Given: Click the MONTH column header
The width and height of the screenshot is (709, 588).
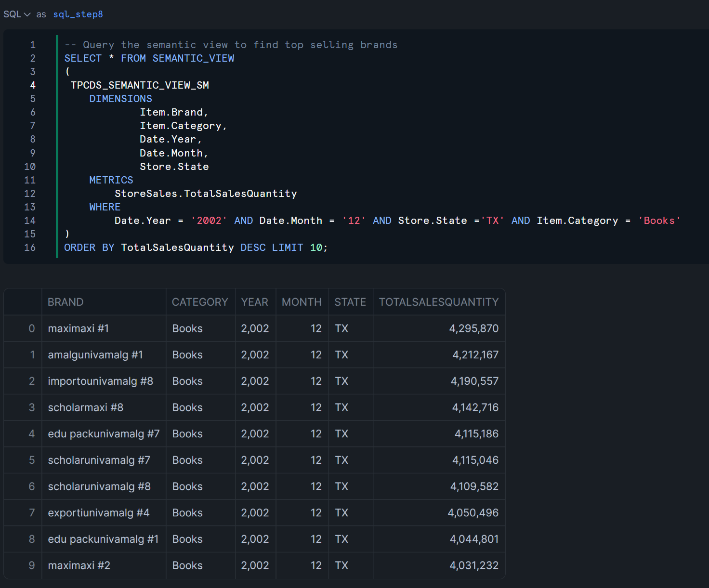Looking at the screenshot, I should (x=302, y=302).
